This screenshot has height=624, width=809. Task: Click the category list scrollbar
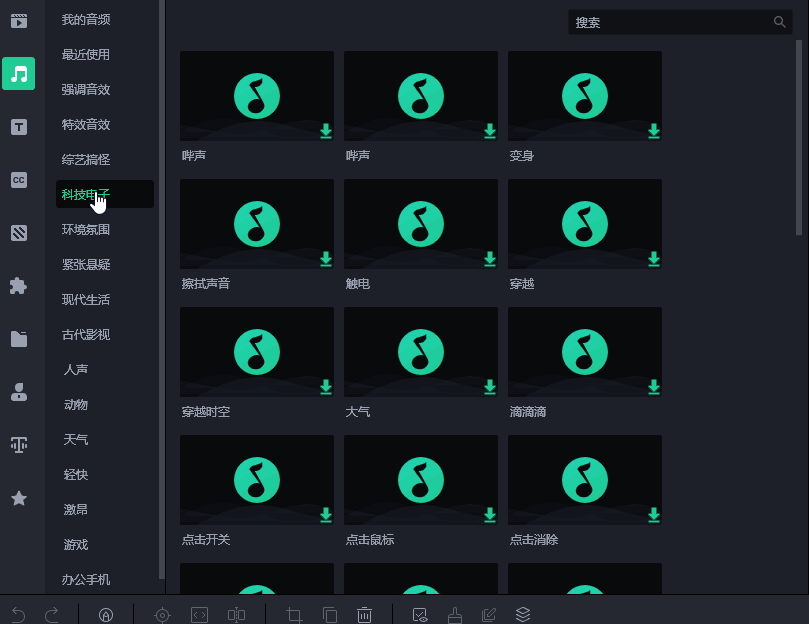coord(161,289)
